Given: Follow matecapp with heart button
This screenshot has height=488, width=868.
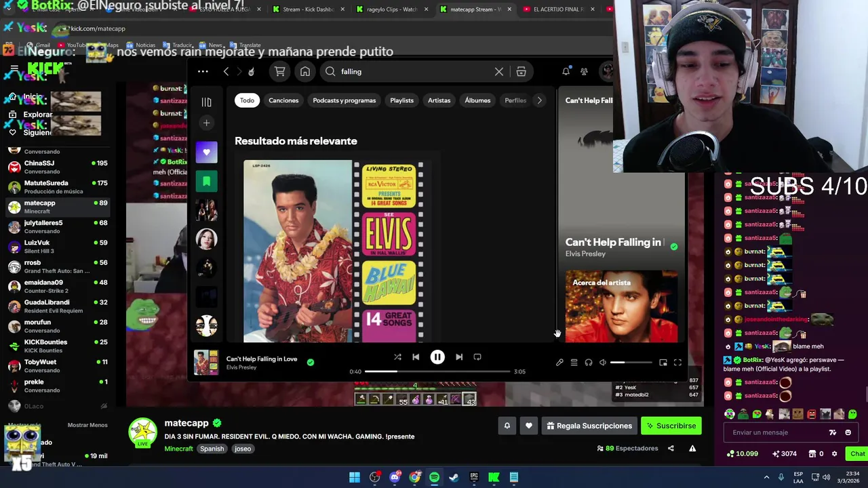Looking at the screenshot, I should click(x=529, y=426).
